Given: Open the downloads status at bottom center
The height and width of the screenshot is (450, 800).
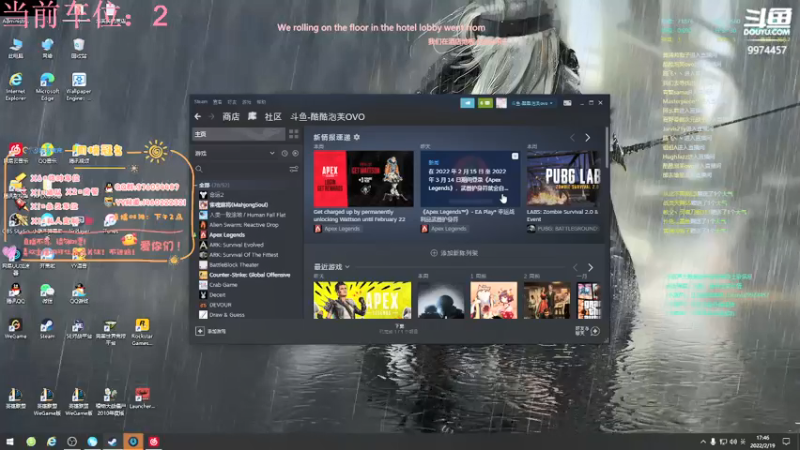Looking at the screenshot, I should pyautogui.click(x=399, y=329).
